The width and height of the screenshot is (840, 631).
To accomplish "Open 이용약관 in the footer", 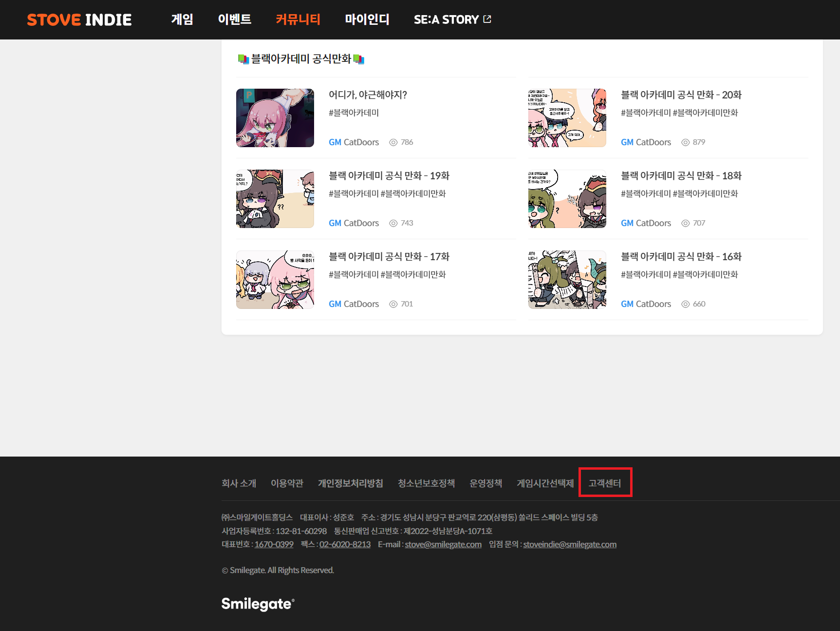I will coord(287,483).
